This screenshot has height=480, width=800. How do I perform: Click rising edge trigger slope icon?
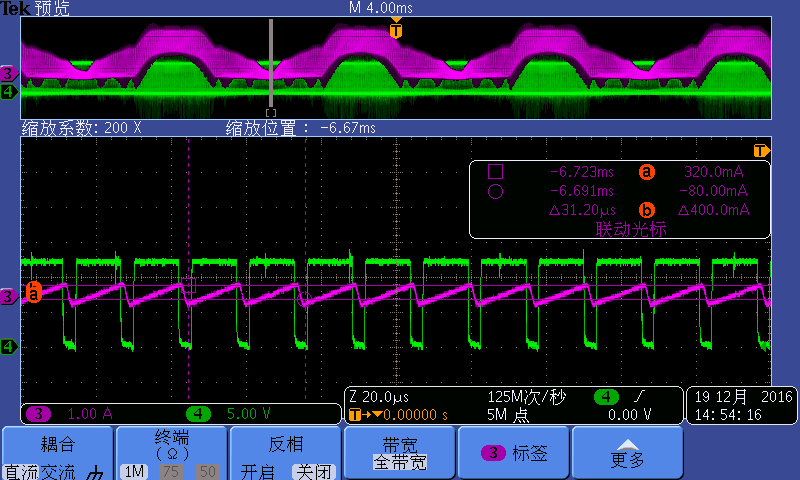(640, 396)
